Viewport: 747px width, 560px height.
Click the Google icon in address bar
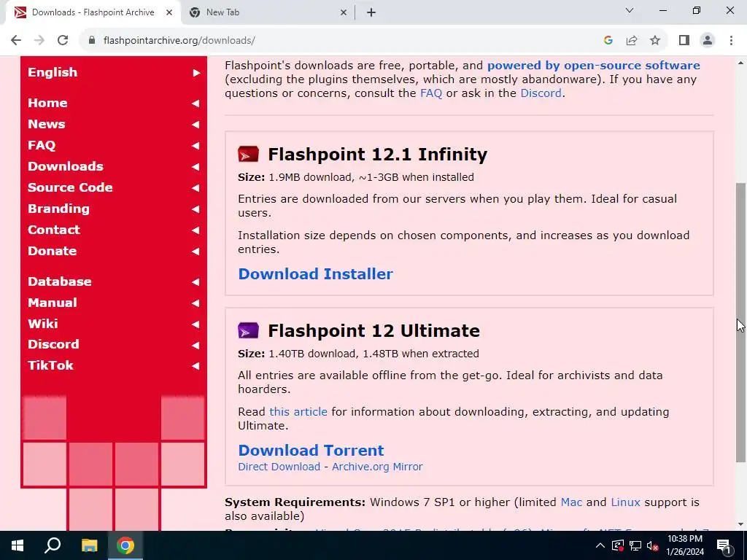point(608,41)
